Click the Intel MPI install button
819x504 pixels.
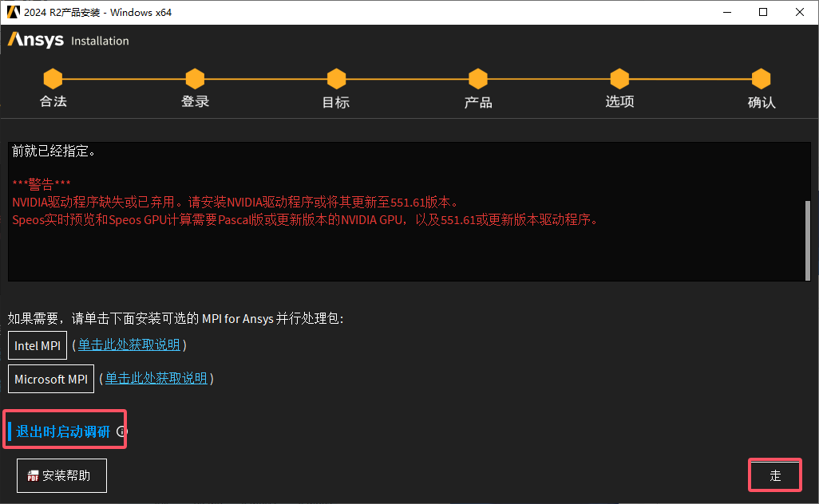[37, 345]
